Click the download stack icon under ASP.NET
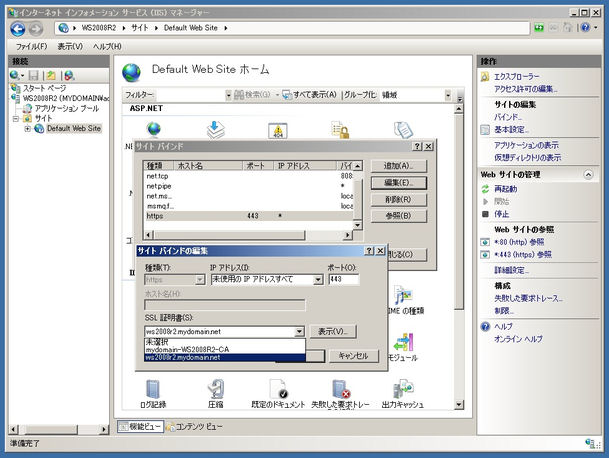 [x=216, y=130]
